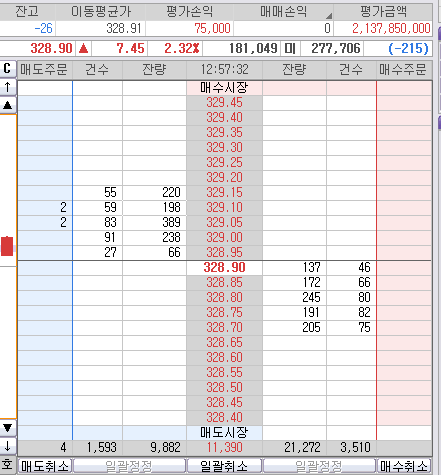Click the price 328.45
This screenshot has height=475, width=441.
coord(224,403)
